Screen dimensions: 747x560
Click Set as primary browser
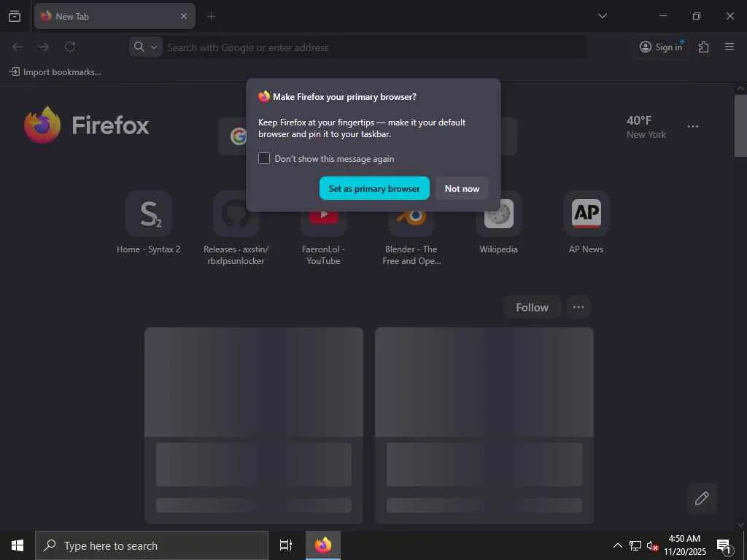(x=374, y=189)
